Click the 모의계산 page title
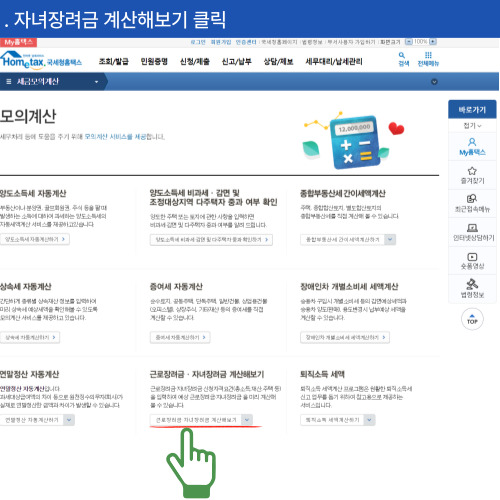 [x=28, y=117]
